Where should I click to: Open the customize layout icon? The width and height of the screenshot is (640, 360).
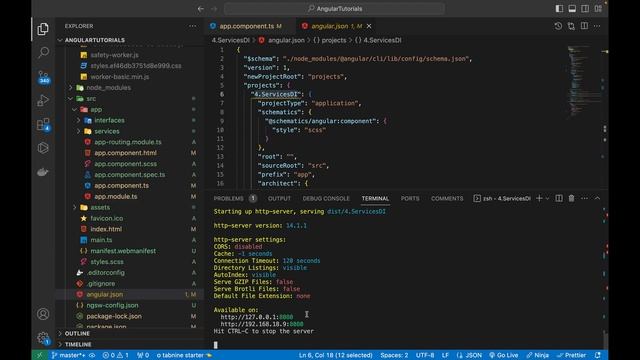click(x=598, y=9)
